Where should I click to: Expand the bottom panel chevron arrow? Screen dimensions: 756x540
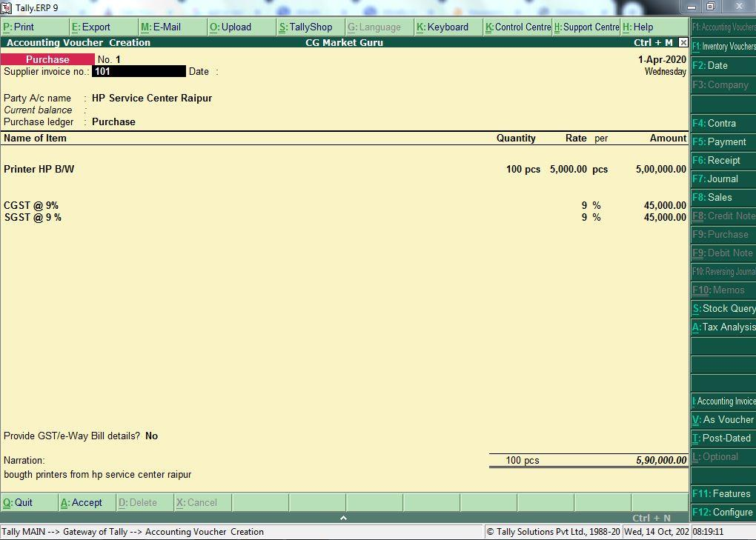(343, 518)
